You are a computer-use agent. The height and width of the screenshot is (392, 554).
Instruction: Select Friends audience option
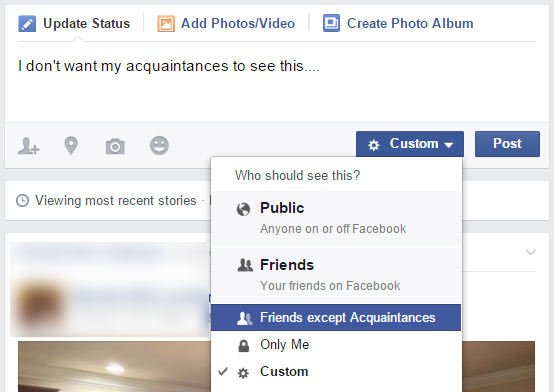(336, 275)
